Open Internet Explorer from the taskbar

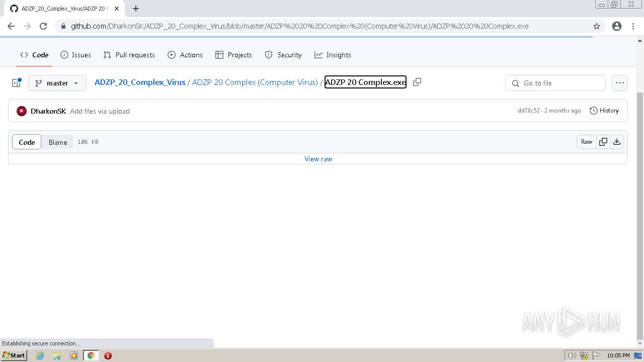pos(40,355)
